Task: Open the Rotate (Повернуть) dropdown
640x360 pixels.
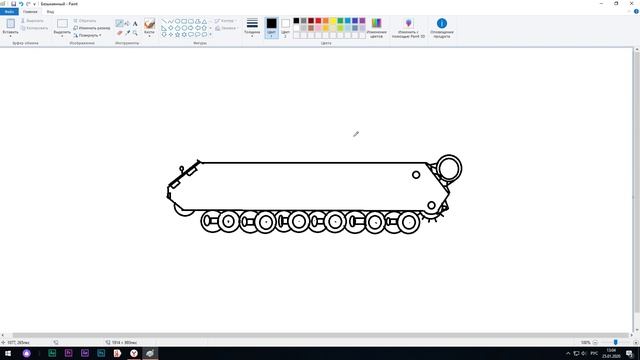Action: 87,36
